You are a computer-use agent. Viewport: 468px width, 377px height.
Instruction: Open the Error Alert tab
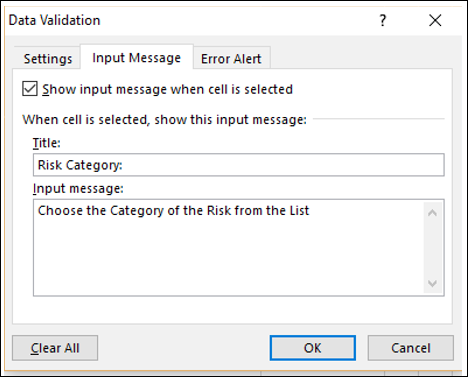(231, 59)
